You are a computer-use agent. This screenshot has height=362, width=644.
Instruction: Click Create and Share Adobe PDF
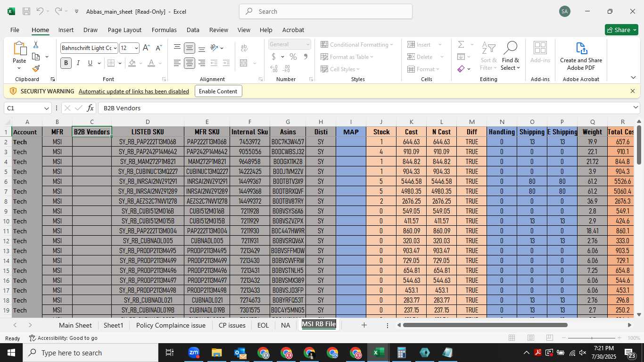coord(581,56)
